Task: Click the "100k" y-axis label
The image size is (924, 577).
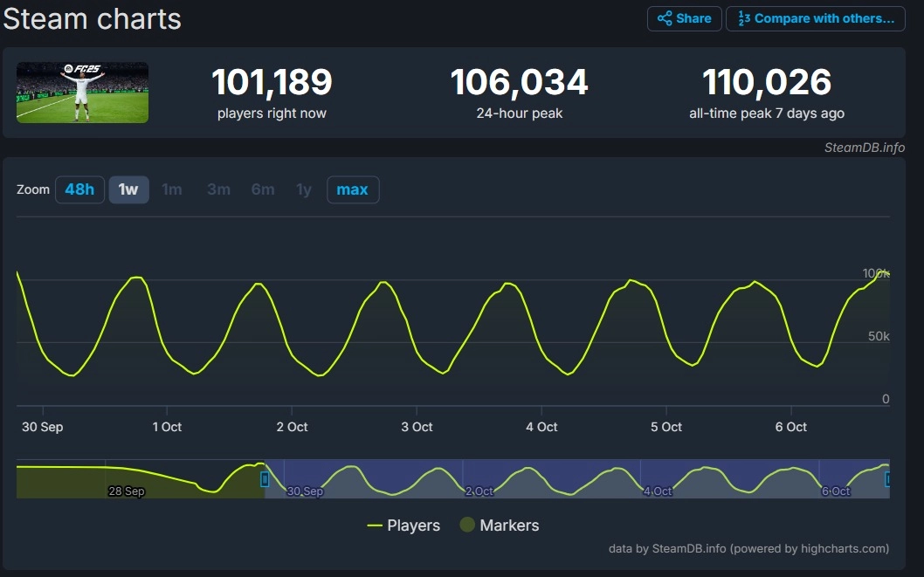Action: (876, 273)
